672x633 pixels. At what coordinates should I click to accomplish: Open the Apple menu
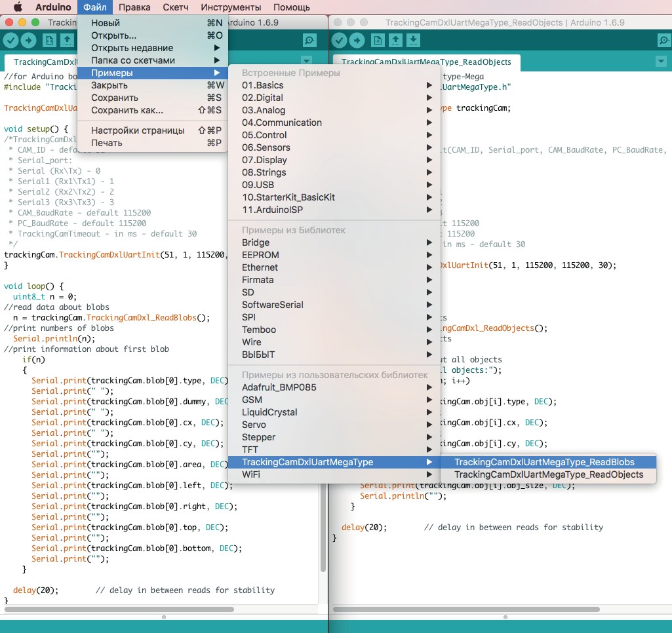pyautogui.click(x=18, y=7)
